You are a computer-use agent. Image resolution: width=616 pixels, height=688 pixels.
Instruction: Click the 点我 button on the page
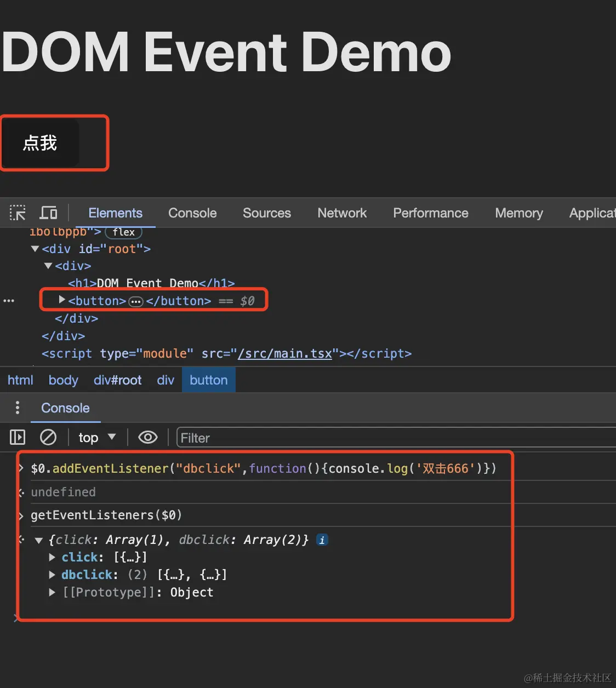(41, 144)
